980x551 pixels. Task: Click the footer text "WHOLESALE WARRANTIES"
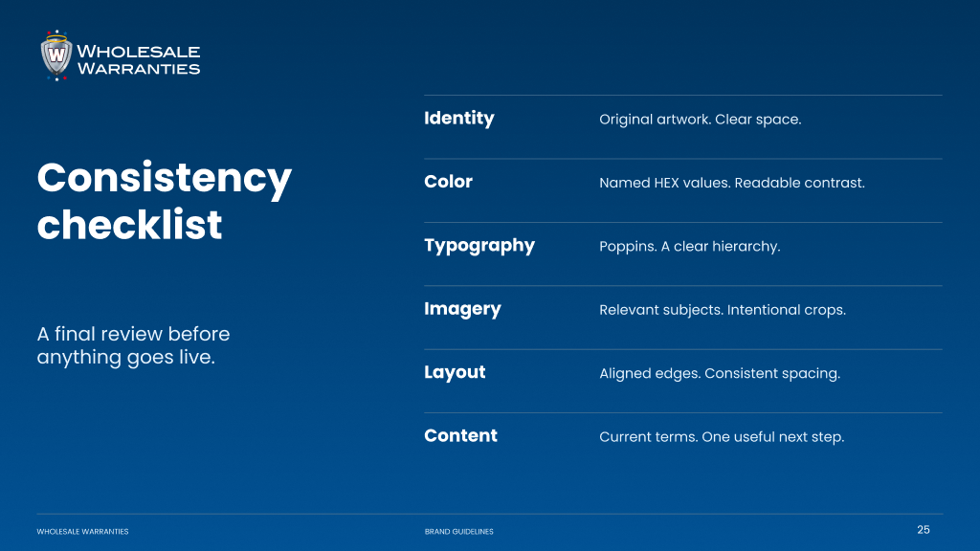(x=82, y=532)
